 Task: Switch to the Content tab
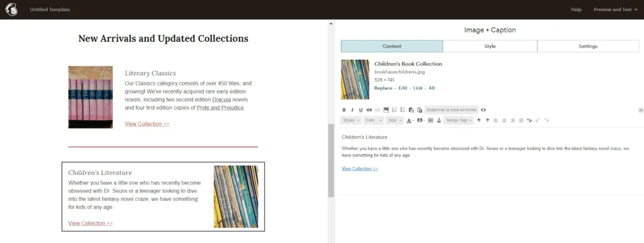point(392,47)
